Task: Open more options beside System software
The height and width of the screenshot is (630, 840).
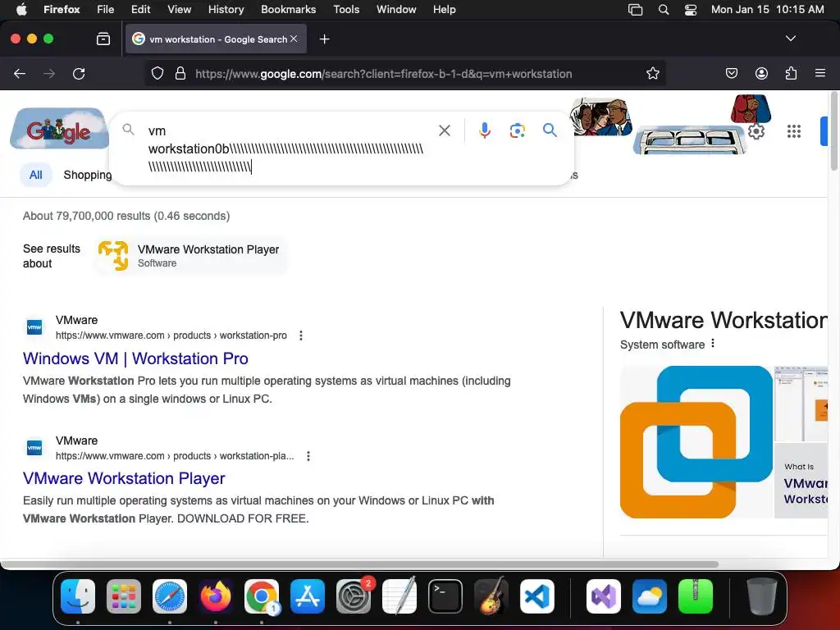Action: click(713, 344)
